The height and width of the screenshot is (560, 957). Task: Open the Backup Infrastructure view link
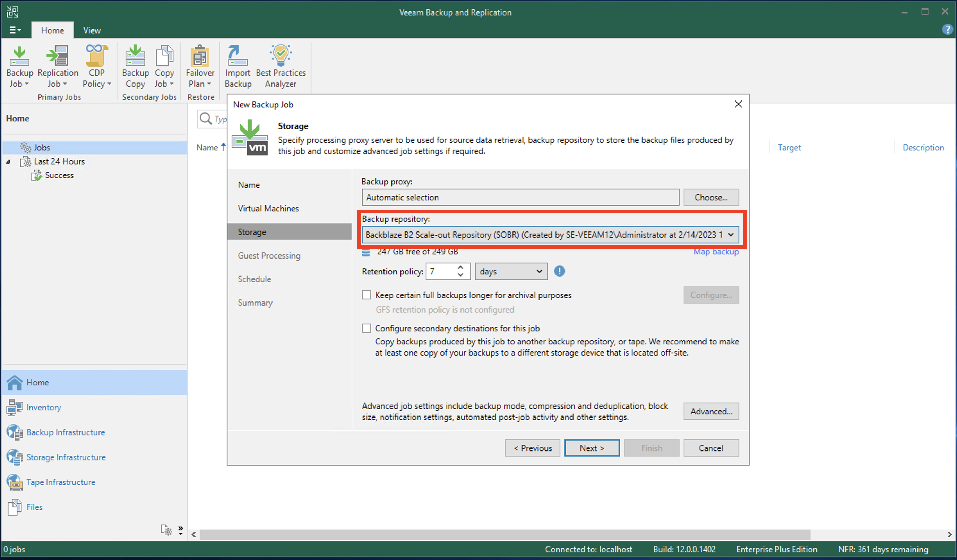click(66, 432)
